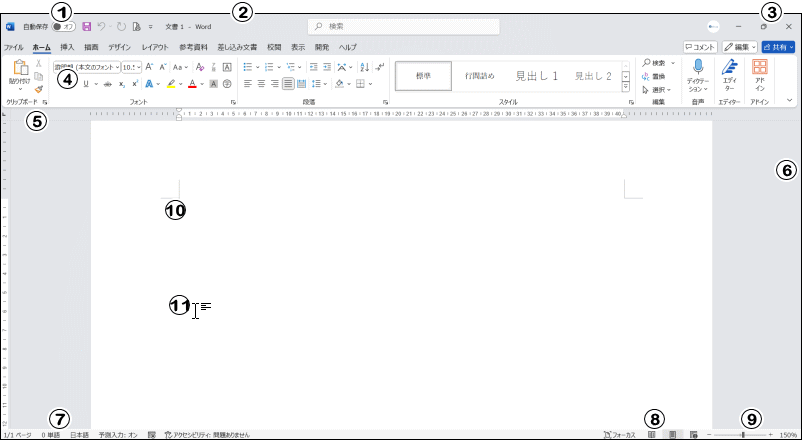Decrease font size with smaller A

click(163, 67)
